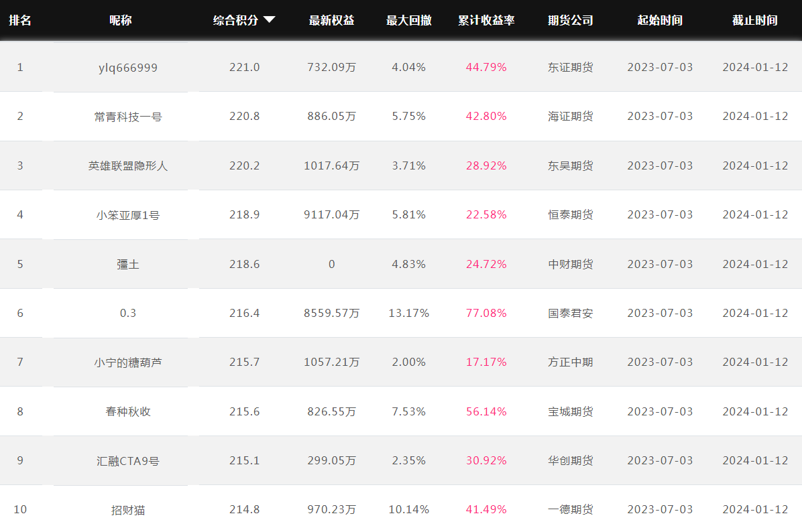This screenshot has height=532, width=802.
Task: Open trader 招财猫 nickname
Action: pyautogui.click(x=128, y=510)
